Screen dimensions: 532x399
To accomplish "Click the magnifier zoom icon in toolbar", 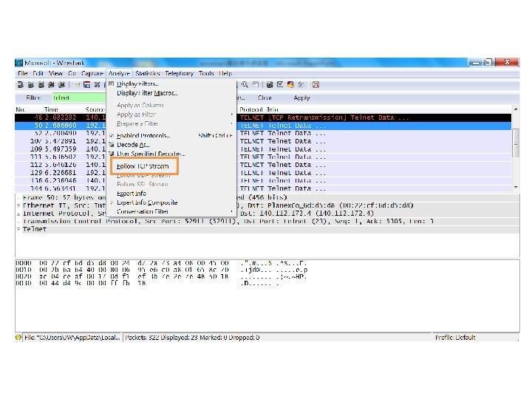I will (245, 85).
